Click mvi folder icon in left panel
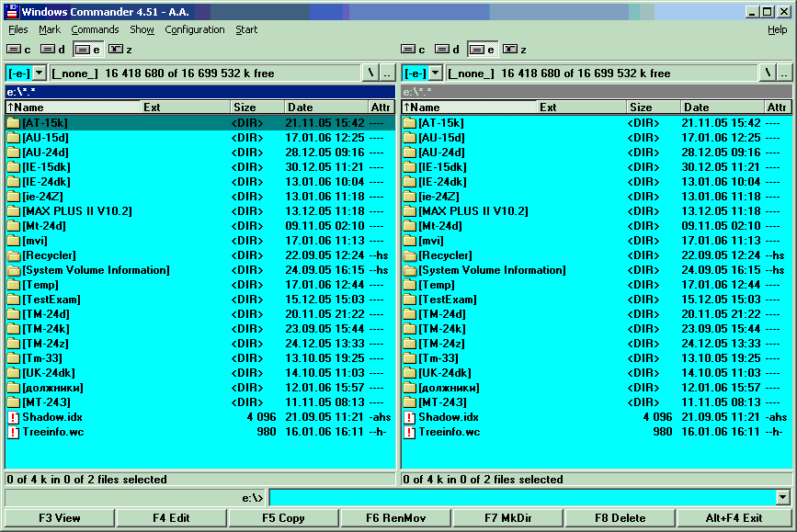The image size is (797, 532). pos(13,241)
